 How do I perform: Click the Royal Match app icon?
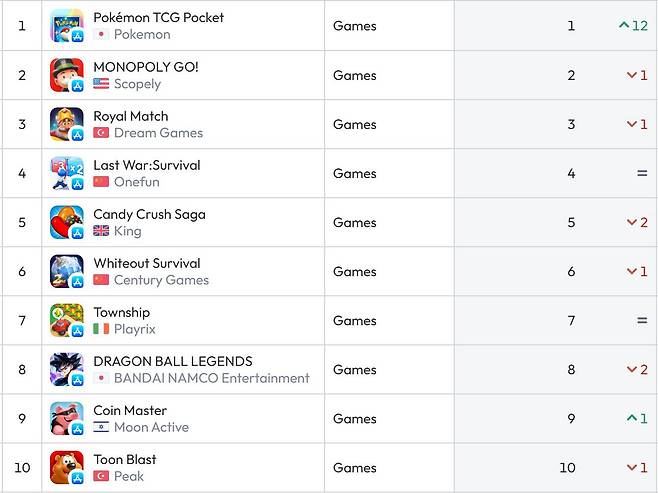(x=67, y=124)
